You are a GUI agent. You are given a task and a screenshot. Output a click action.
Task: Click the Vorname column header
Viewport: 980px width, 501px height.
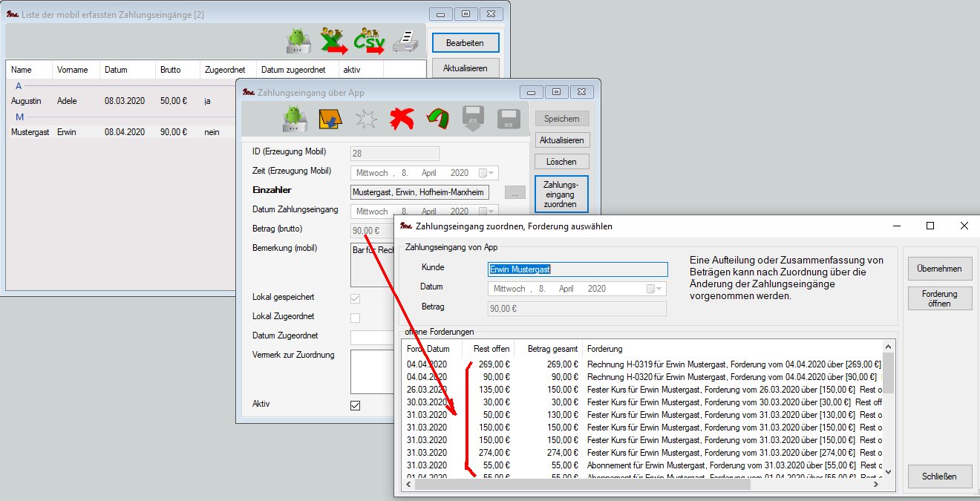72,70
